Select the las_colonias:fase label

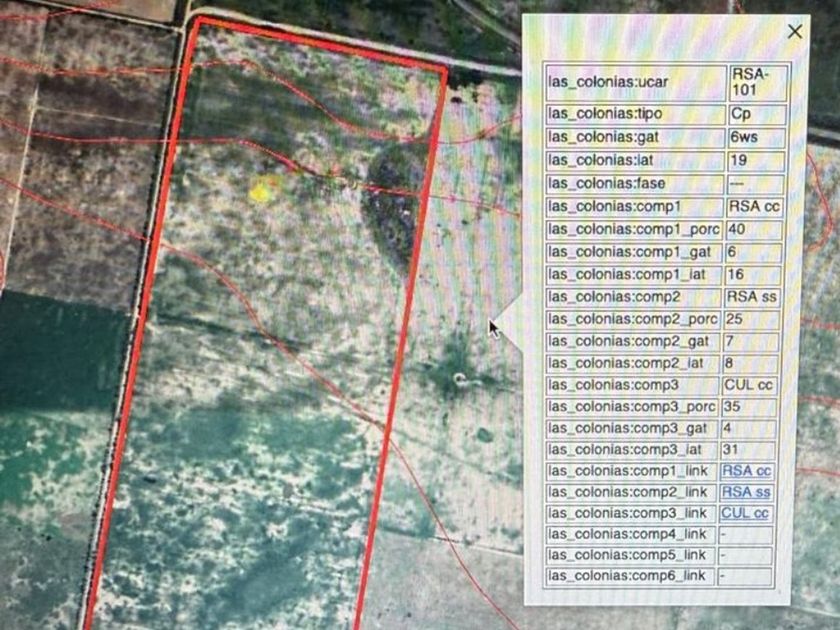click(x=607, y=183)
